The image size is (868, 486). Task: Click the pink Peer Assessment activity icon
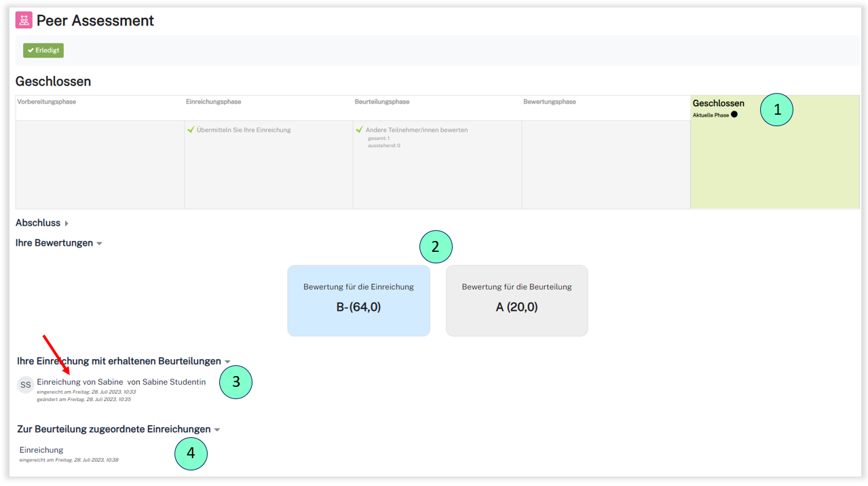(24, 20)
